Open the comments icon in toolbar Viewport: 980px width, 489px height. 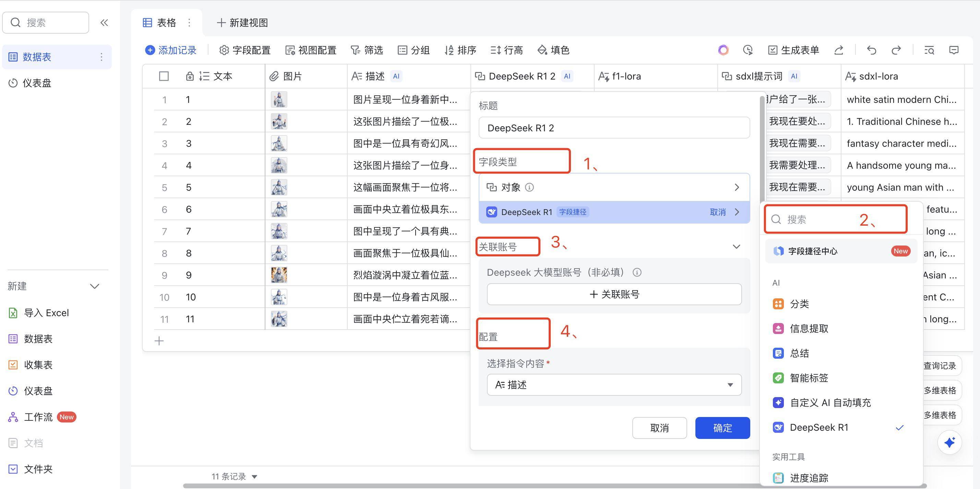[954, 50]
